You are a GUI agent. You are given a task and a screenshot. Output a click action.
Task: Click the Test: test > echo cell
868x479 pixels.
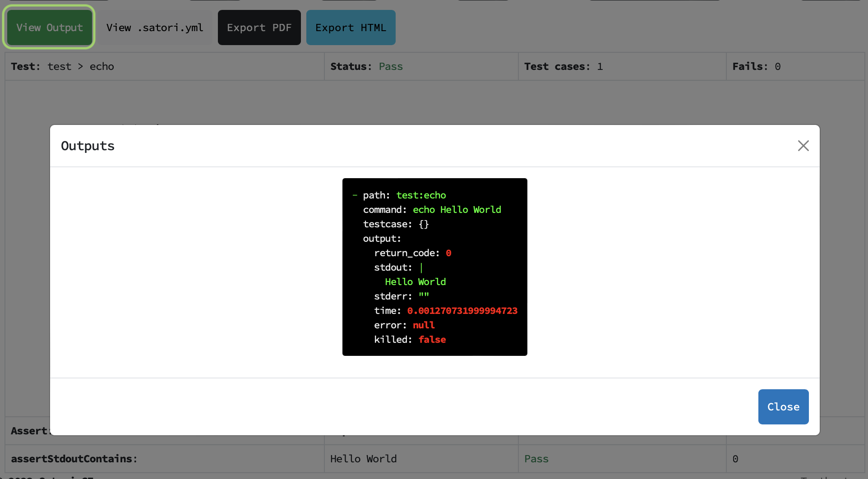165,66
